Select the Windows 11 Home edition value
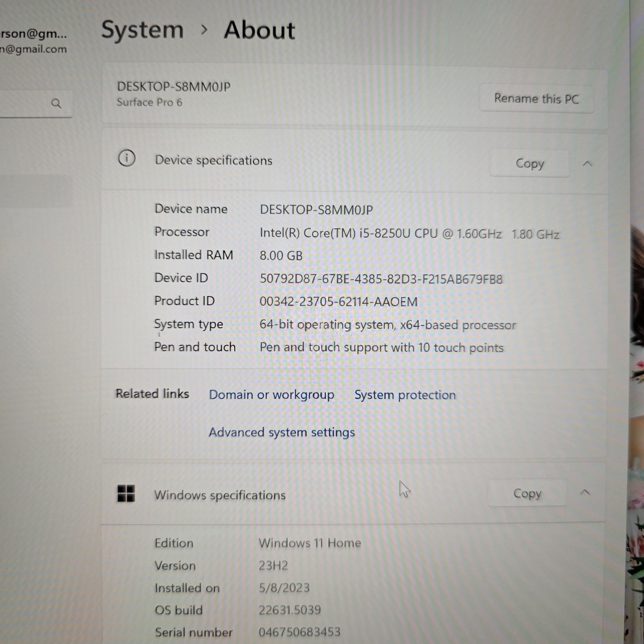 click(x=310, y=543)
